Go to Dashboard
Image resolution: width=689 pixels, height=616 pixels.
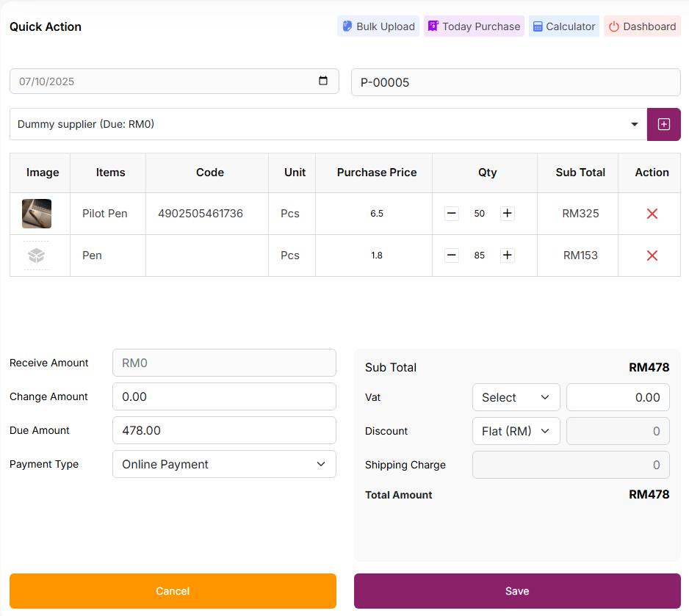[x=642, y=26]
